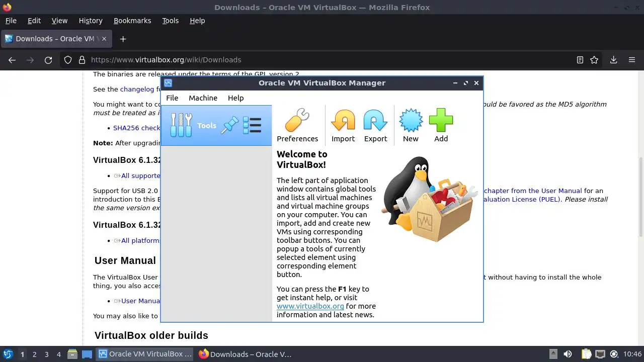The image size is (644, 362).
Task: Click the VirtualBox penguin toolbox image
Action: click(429, 199)
